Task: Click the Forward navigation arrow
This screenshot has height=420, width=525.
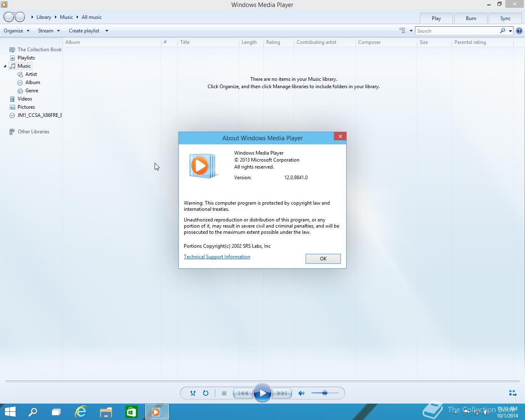Action: pyautogui.click(x=20, y=17)
